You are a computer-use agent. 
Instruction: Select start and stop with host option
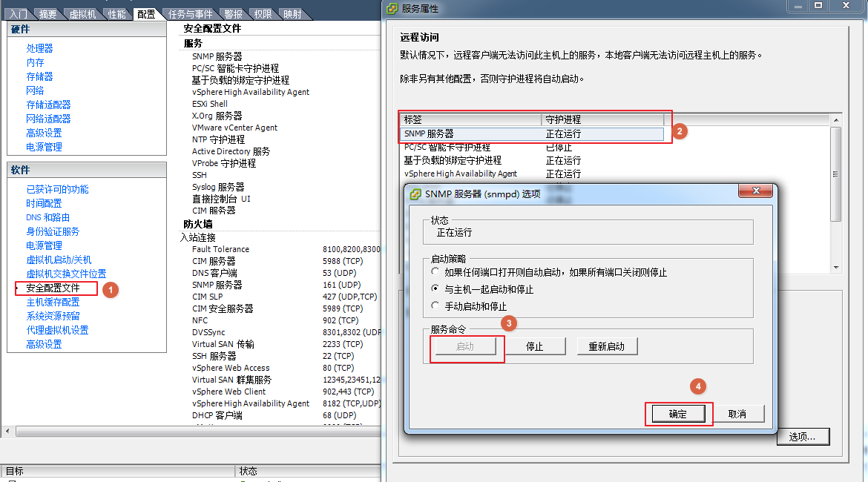[x=435, y=289]
